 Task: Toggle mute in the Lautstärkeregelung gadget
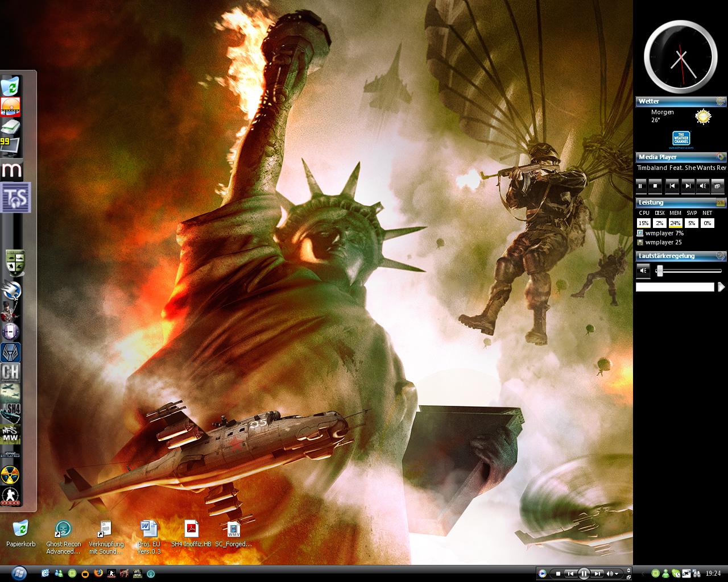(643, 271)
